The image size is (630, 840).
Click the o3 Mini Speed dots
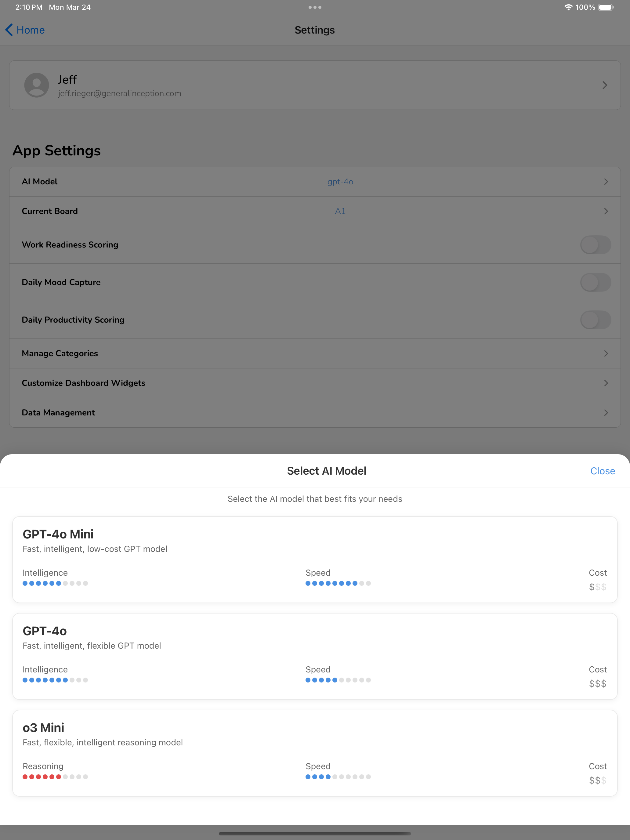[338, 777]
